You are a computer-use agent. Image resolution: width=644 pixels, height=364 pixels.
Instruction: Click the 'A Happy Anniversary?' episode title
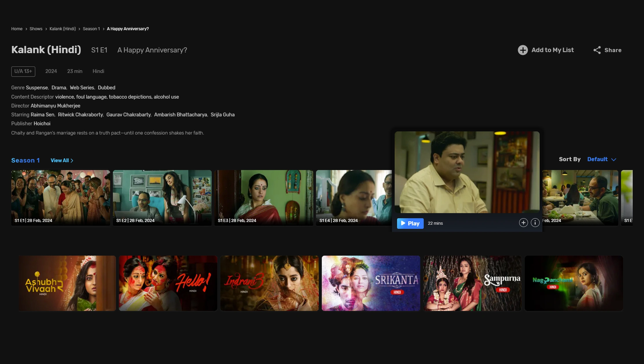[152, 50]
